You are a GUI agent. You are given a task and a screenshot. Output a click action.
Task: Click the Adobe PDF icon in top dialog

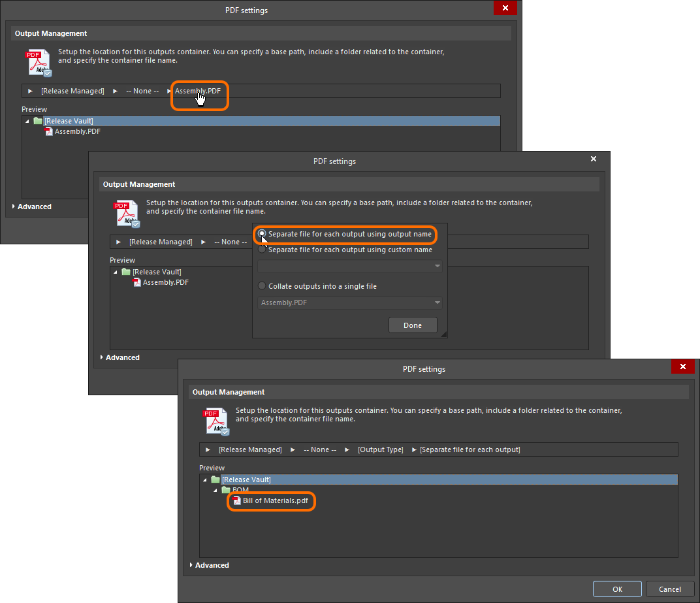pos(39,63)
